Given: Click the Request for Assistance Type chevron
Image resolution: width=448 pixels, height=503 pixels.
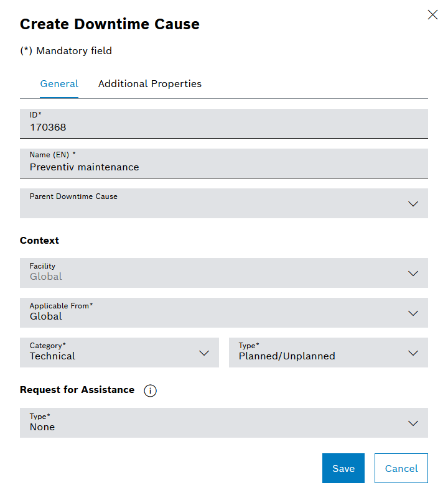Looking at the screenshot, I should click(413, 423).
